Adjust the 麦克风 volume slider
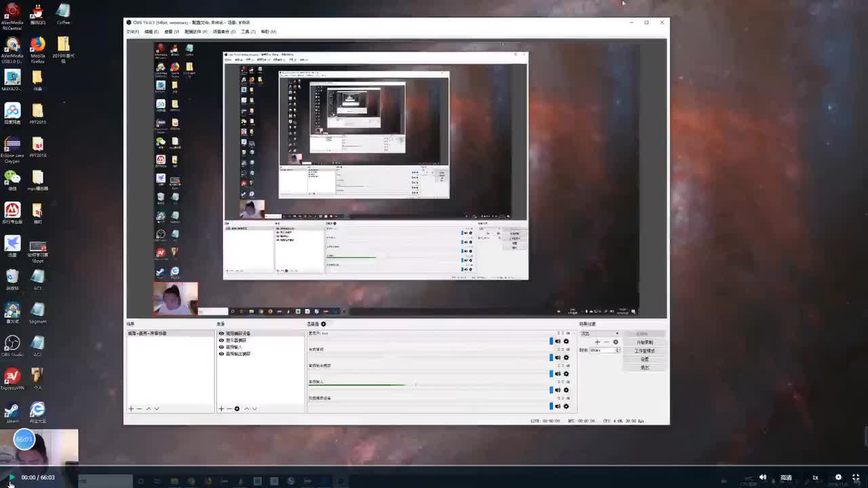868x488 pixels. tap(551, 342)
